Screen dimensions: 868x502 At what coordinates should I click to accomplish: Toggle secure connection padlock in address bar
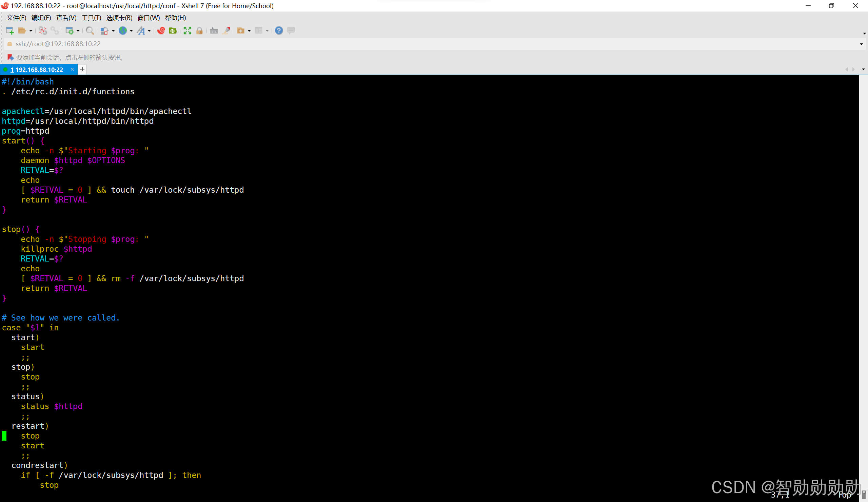(9, 44)
